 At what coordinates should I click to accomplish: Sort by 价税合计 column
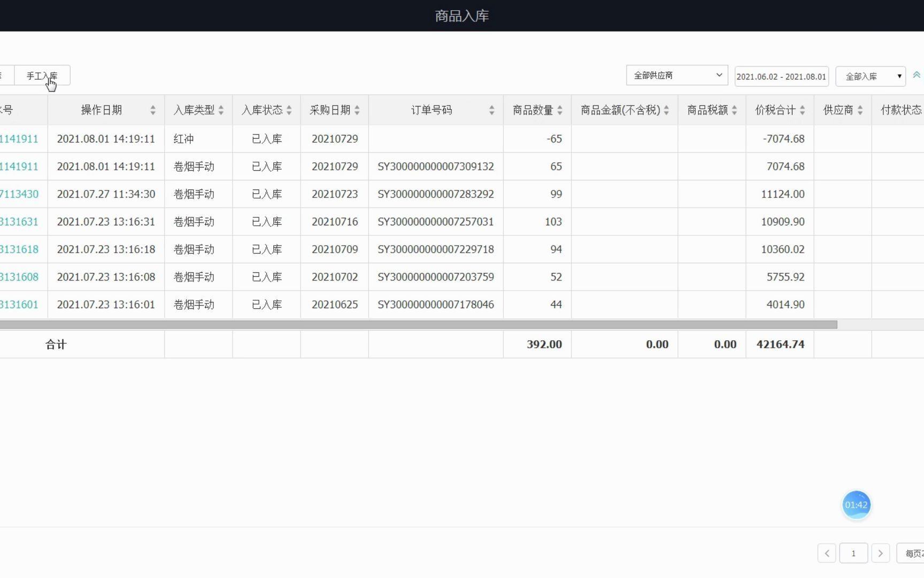click(x=802, y=110)
